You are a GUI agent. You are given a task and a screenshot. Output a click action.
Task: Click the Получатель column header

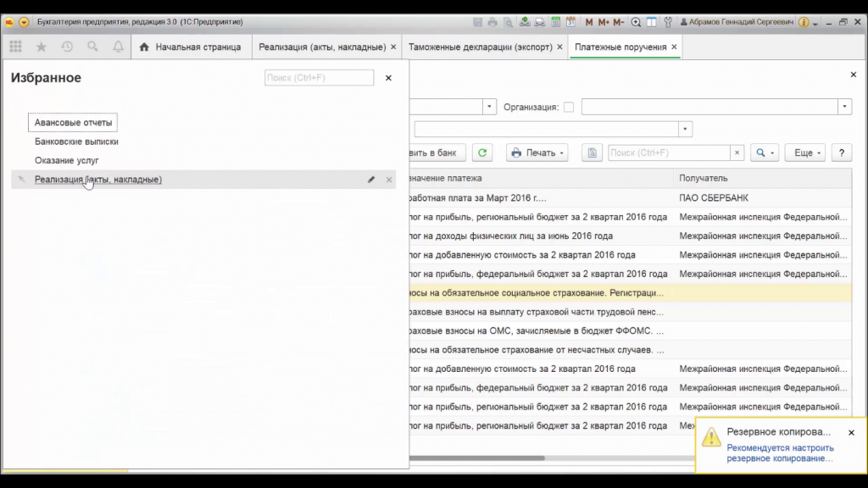704,179
